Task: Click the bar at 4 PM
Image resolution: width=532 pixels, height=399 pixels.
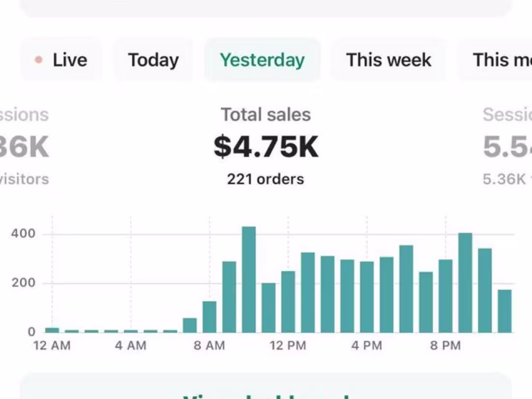Action: coord(367,297)
